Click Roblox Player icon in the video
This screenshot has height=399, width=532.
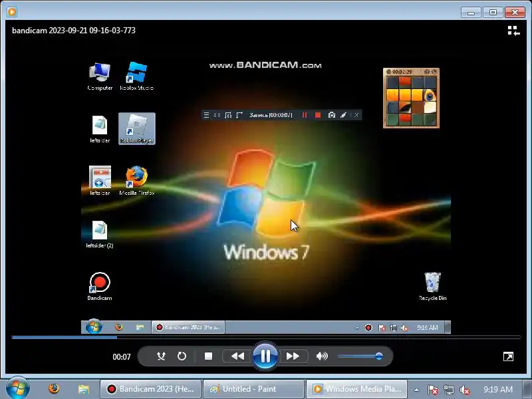tap(137, 128)
